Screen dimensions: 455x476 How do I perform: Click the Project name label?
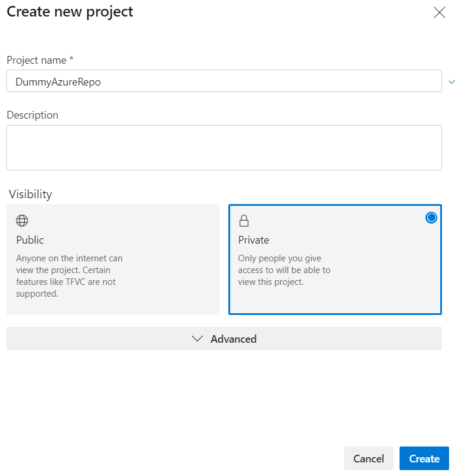36,60
